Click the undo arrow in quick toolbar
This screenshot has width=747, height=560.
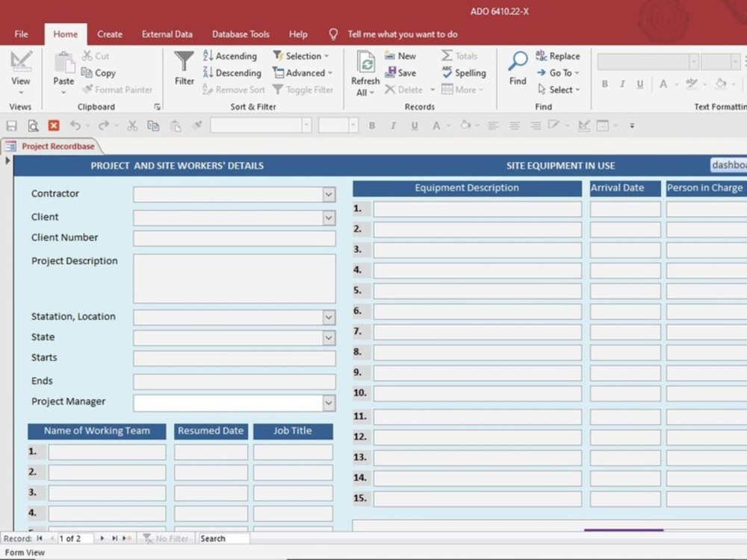click(75, 125)
